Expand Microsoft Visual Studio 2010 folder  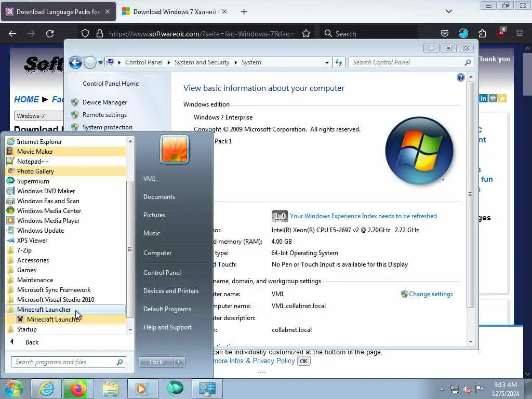66,299
